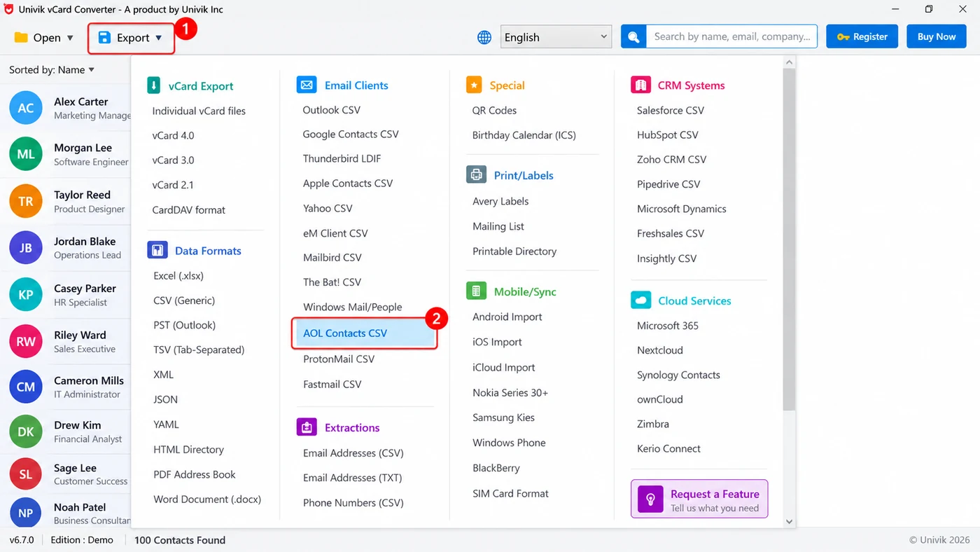Select Casey Parker's KP avatar

click(x=26, y=294)
